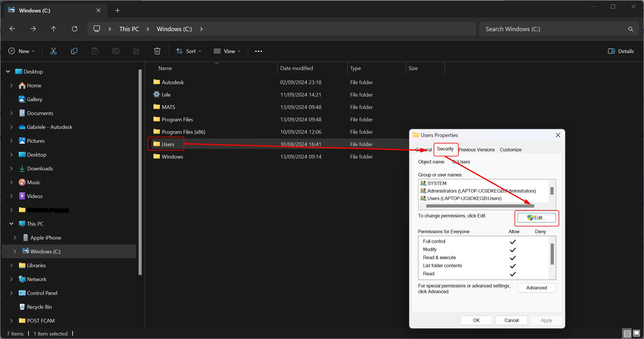Switch to Previous Versions tab
Viewport: 644px width, 339px height.
(476, 150)
